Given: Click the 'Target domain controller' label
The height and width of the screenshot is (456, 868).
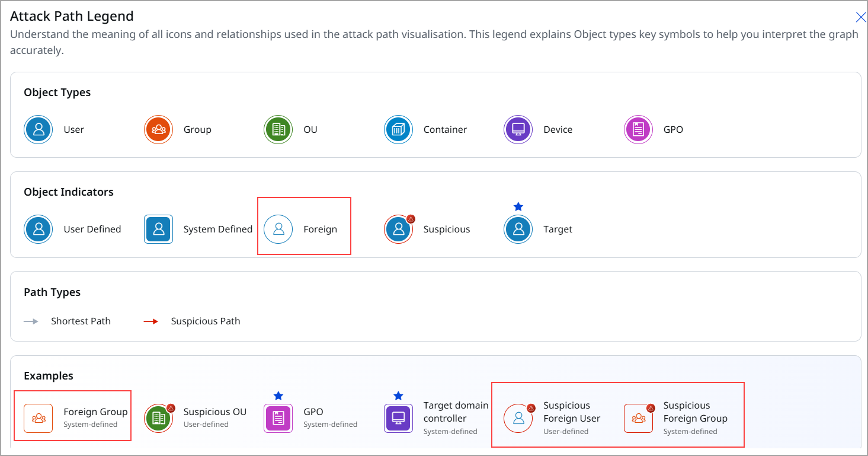Looking at the screenshot, I should (456, 412).
